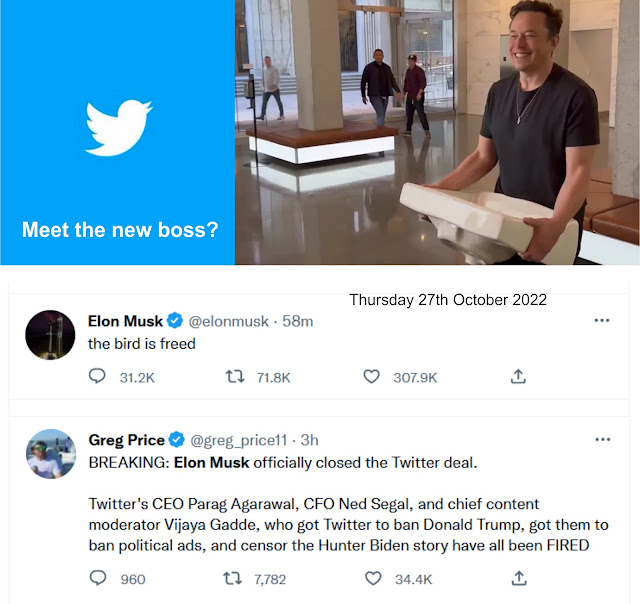Open Greg Price's profile picture

tap(51, 454)
